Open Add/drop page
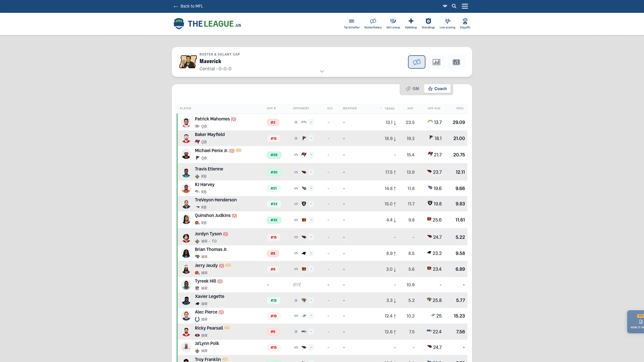 (411, 24)
